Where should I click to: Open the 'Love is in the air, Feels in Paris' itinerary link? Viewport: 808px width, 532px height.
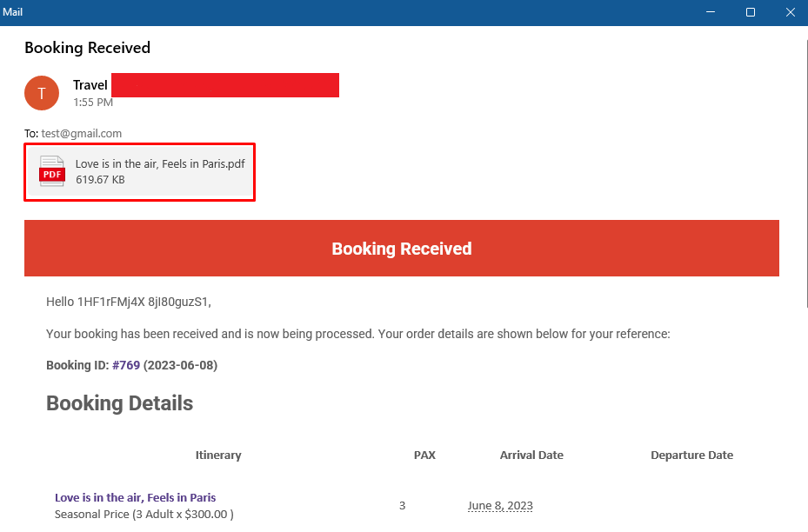pos(135,497)
